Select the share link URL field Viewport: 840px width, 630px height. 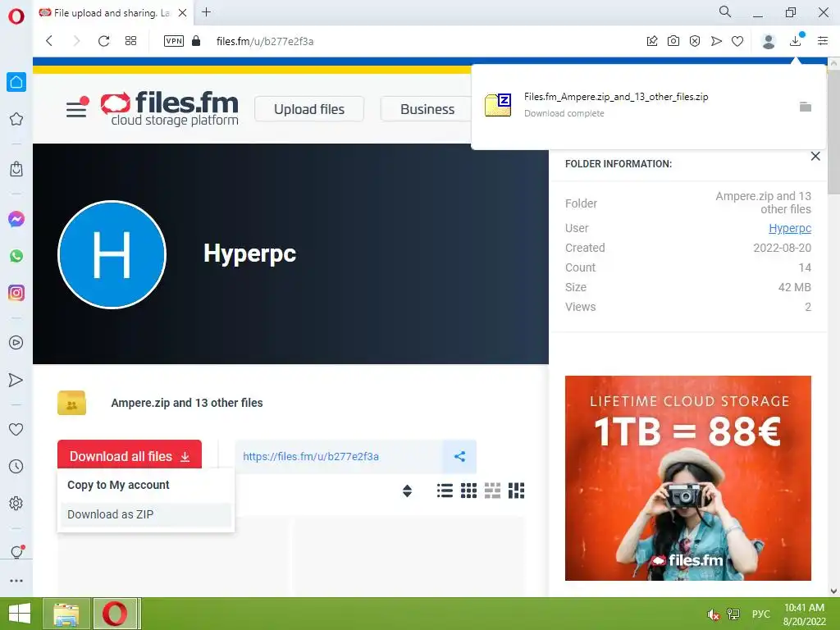click(339, 456)
